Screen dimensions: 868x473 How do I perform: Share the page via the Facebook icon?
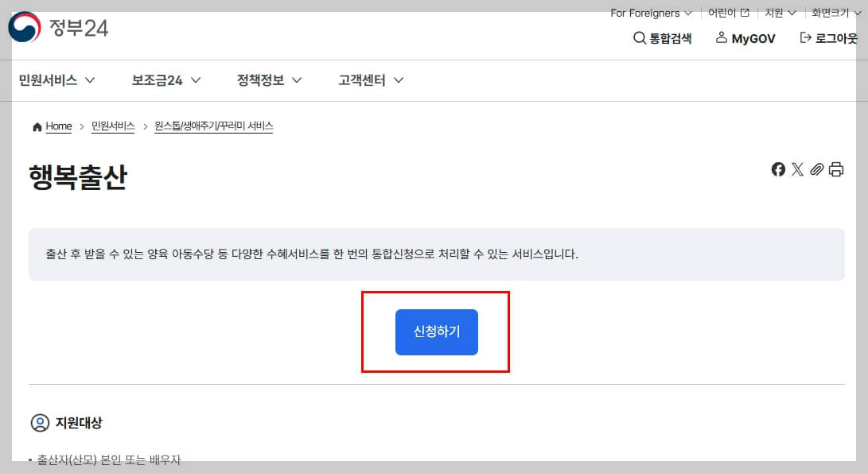coord(778,169)
